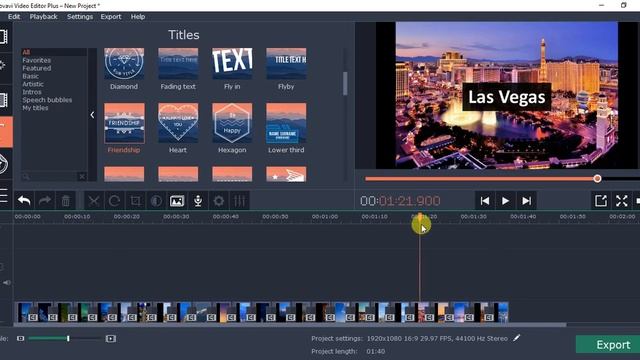Click the Las Vegas title in the preview
The image size is (640, 360).
[x=507, y=97]
